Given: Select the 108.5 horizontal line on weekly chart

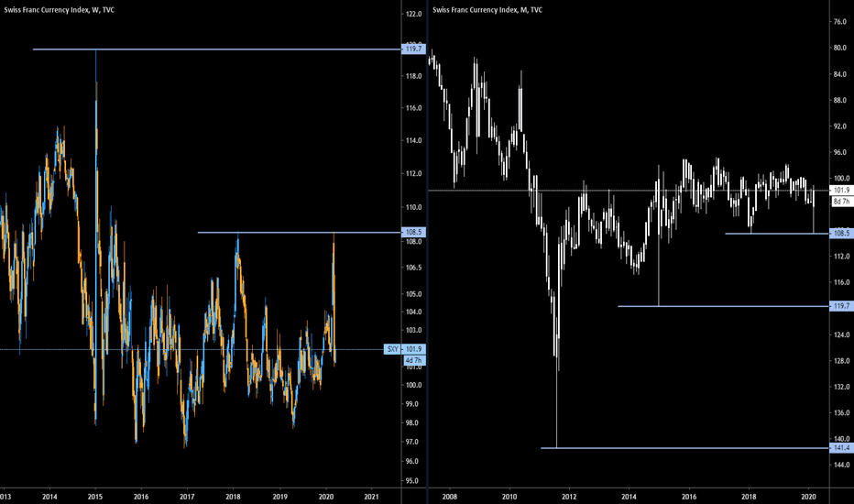Looking at the screenshot, I should pyautogui.click(x=299, y=233).
